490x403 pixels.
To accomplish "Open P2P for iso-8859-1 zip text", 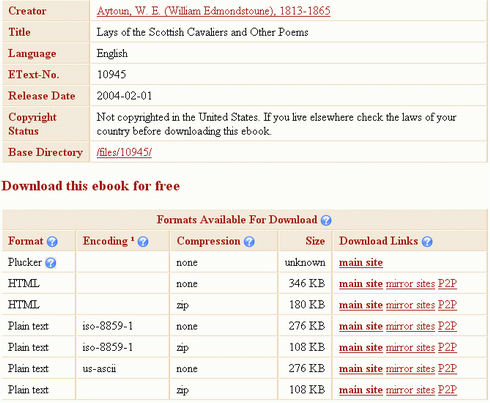I will tap(447, 348).
